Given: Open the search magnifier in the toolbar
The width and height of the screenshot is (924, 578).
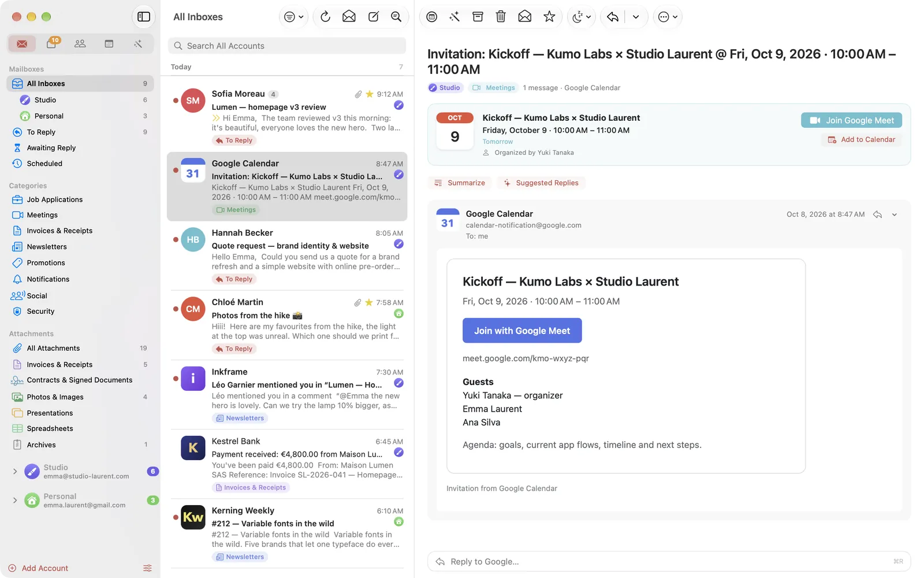Looking at the screenshot, I should click(396, 17).
